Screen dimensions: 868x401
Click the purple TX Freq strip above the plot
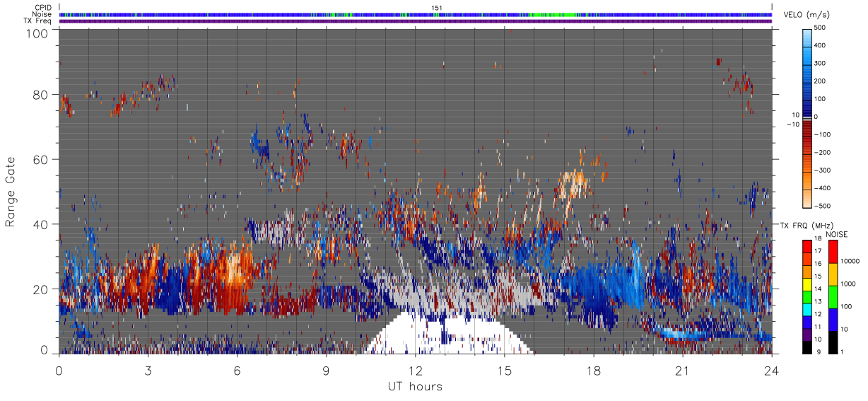(416, 21)
